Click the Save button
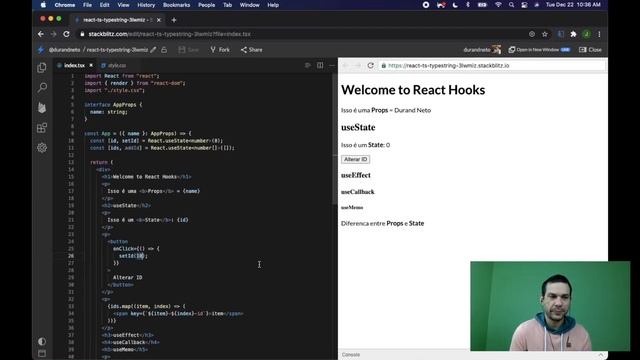The height and width of the screenshot is (360, 640). point(189,50)
